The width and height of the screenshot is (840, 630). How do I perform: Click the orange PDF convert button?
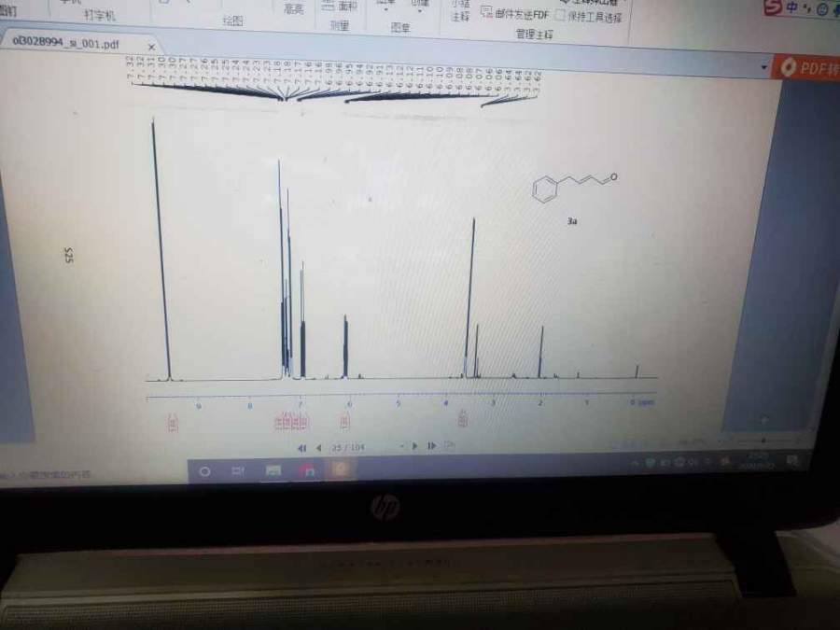[x=806, y=67]
